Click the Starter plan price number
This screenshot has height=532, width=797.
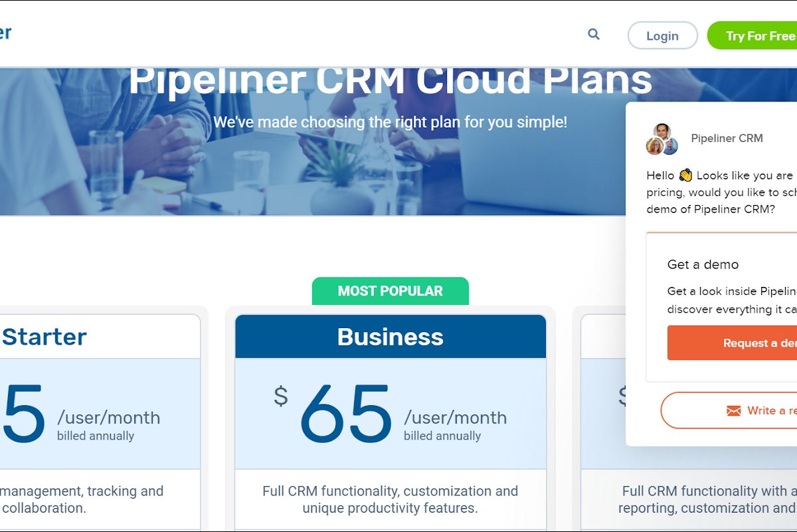point(24,414)
